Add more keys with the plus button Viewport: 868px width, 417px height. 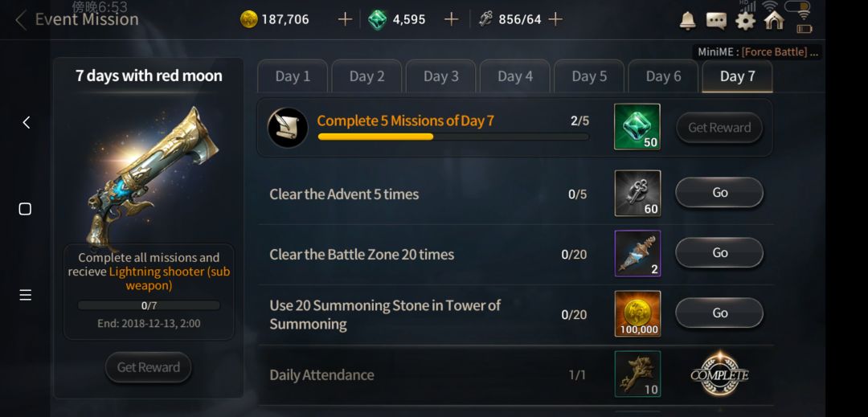coord(555,20)
